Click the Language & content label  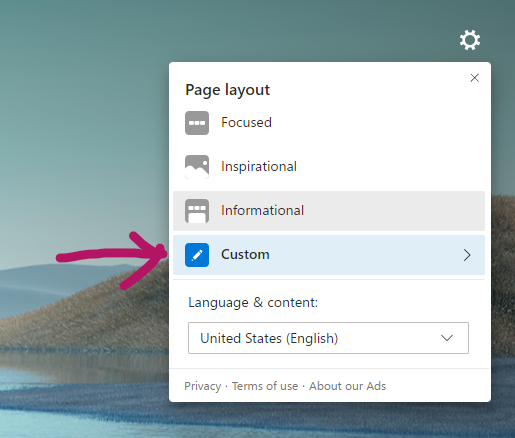coord(253,303)
